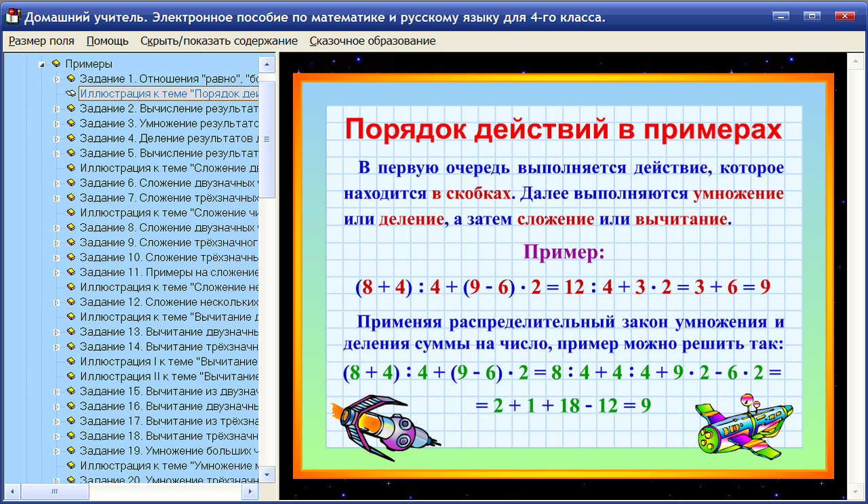Click app icon in the title bar

(12, 16)
